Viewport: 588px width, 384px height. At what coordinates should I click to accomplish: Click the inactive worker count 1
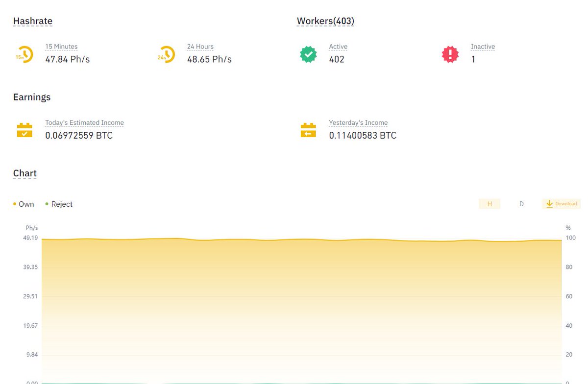click(x=473, y=59)
